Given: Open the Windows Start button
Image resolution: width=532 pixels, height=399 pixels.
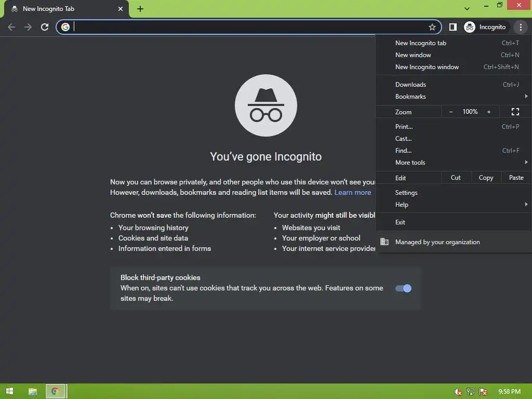Looking at the screenshot, I should [9, 391].
